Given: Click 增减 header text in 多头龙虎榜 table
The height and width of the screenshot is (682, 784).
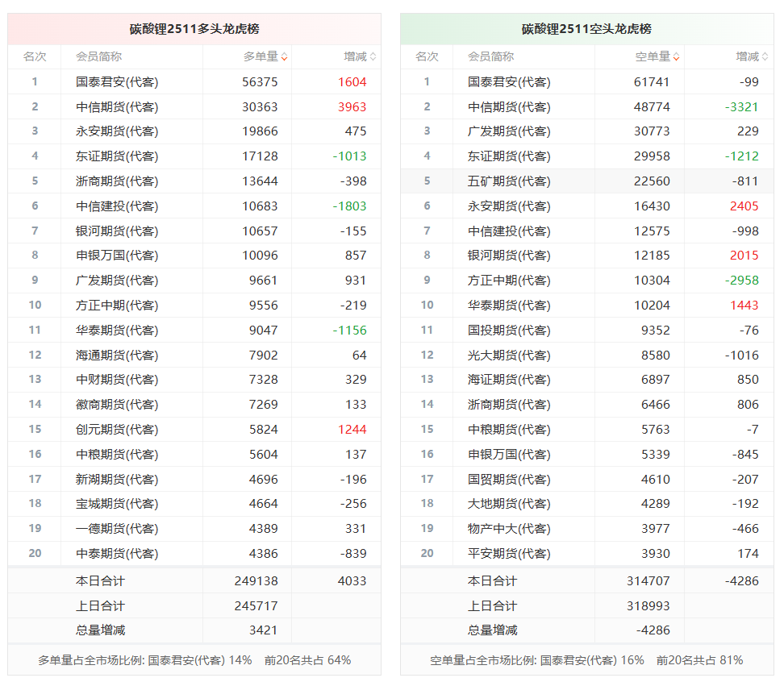Looking at the screenshot, I should click(355, 57).
